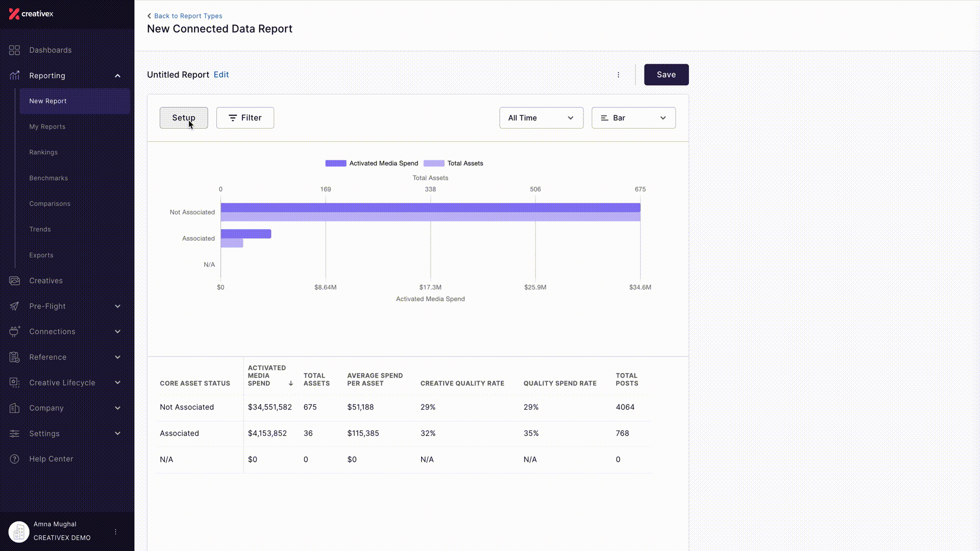Open the Bar chart type dropdown
Screen dimensions: 980x551
[633, 118]
